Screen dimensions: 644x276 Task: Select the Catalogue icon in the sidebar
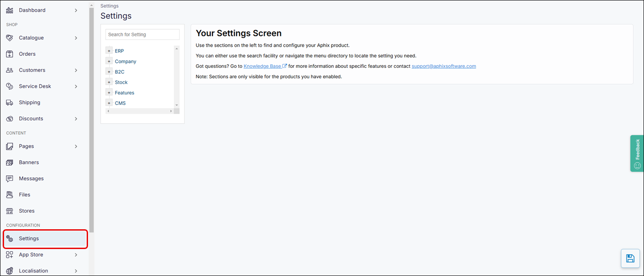pos(10,38)
